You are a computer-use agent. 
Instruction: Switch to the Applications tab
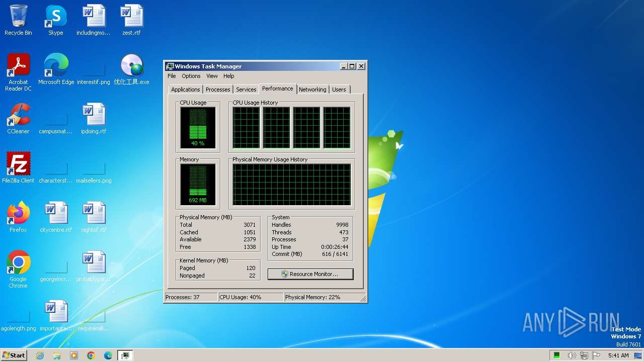tap(186, 89)
